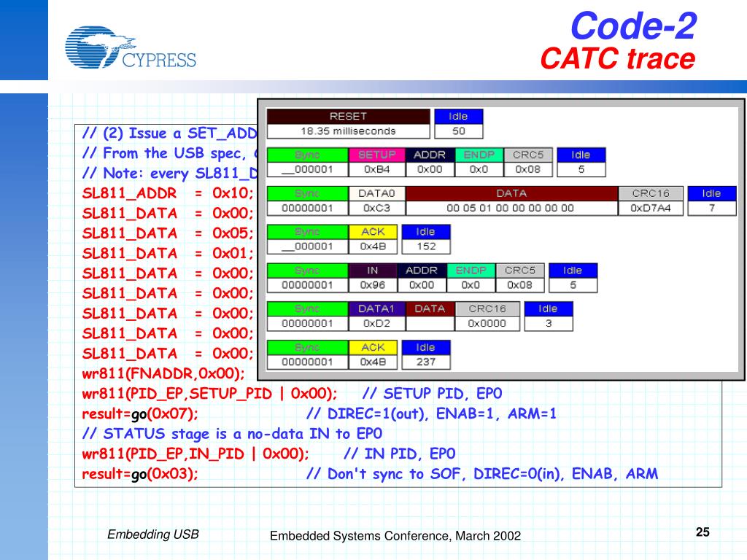Viewport: 747px width, 560px height.
Task: Click the 18.35 milliseconds reset duration cell
Action: (x=348, y=131)
